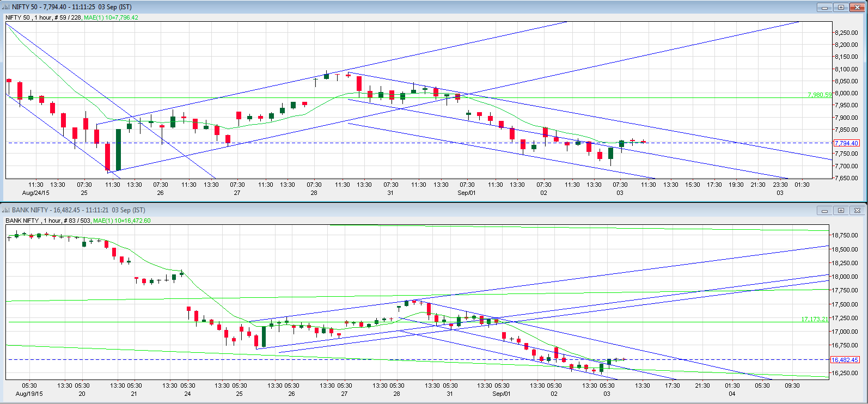Click the 19:30 time label on NIFTY 50 axis
The height and width of the screenshot is (404, 868).
point(736,185)
